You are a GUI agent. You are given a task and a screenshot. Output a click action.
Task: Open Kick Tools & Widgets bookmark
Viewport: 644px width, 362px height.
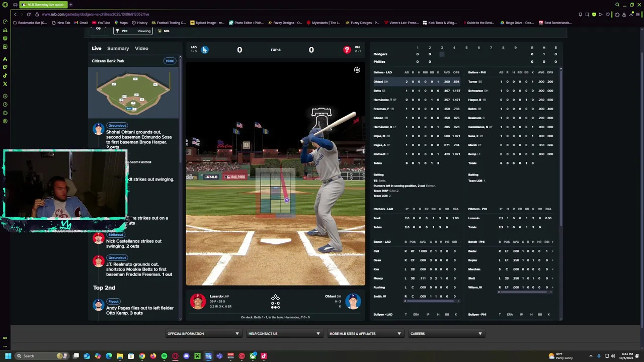pyautogui.click(x=440, y=23)
